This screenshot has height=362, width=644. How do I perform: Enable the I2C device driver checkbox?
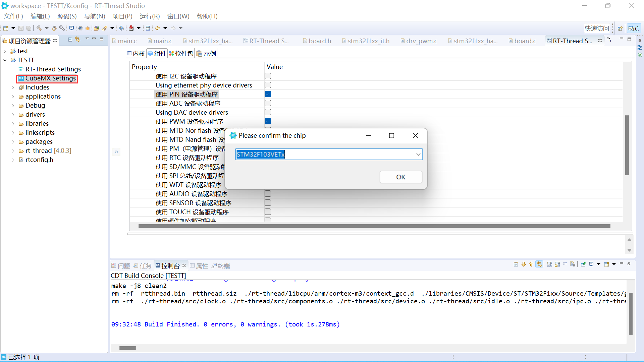tap(268, 76)
